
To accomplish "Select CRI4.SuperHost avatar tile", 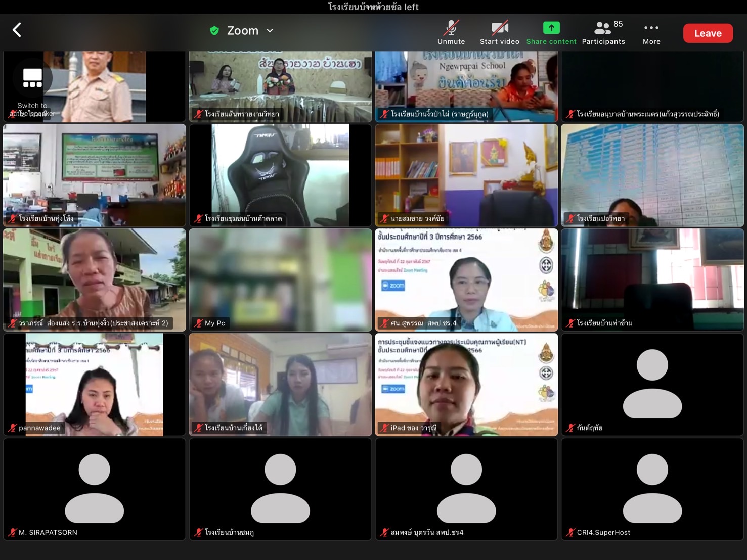I will click(x=652, y=489).
